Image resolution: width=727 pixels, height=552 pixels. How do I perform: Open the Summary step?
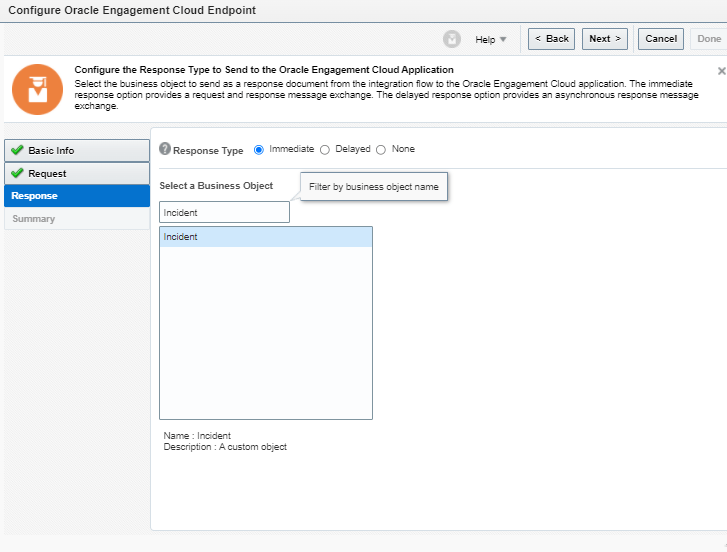34,219
